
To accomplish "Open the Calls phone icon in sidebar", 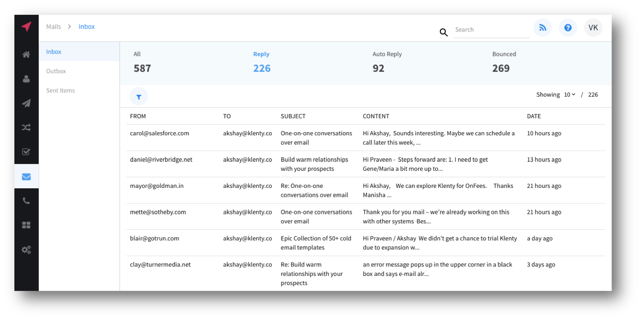I will [x=26, y=200].
